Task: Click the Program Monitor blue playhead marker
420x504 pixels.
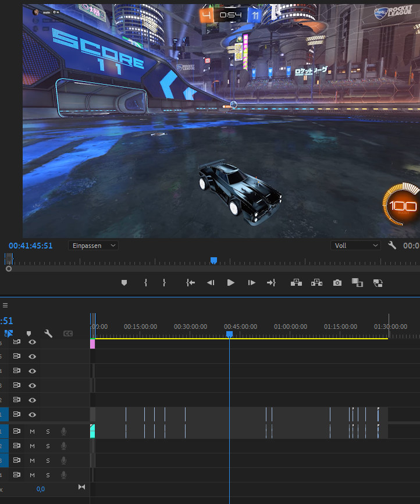Action: pos(213,260)
